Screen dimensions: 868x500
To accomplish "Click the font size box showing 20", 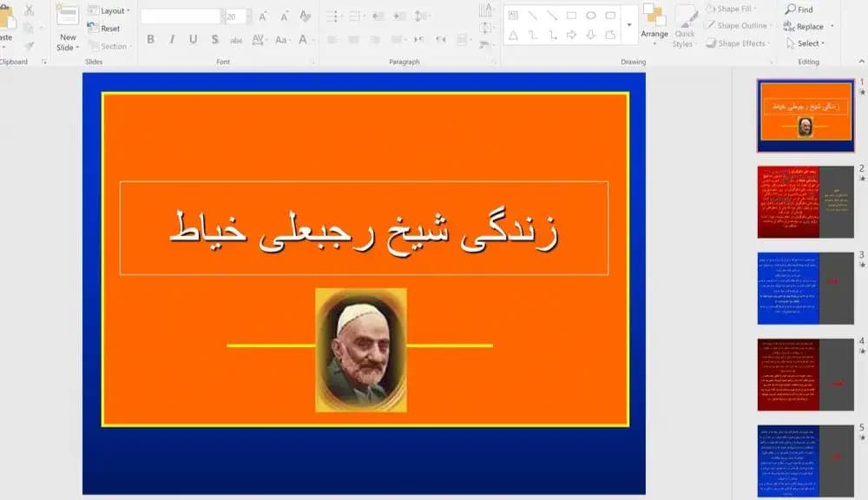I will [x=234, y=16].
